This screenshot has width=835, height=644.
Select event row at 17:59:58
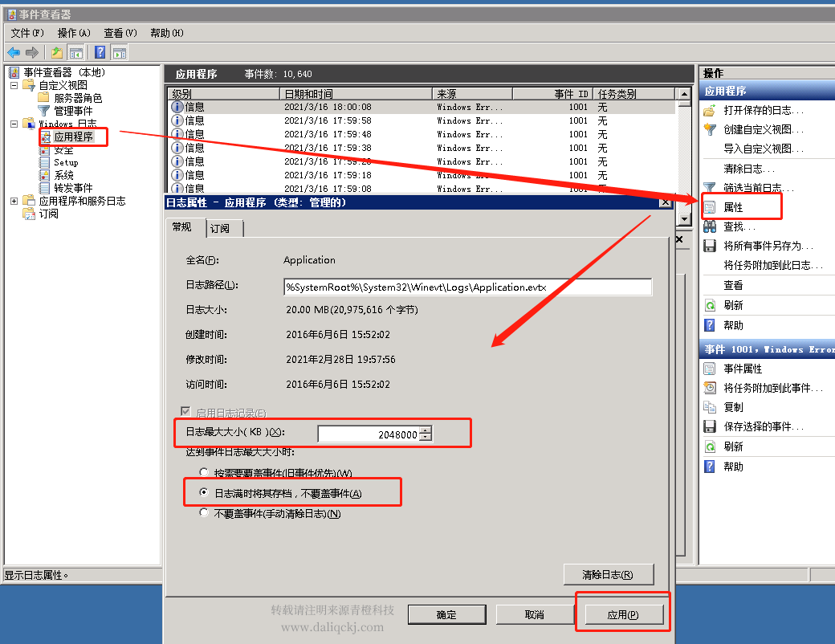tap(423, 121)
